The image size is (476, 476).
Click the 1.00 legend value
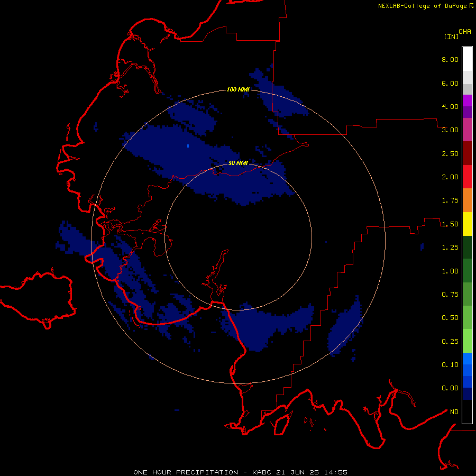click(x=450, y=271)
